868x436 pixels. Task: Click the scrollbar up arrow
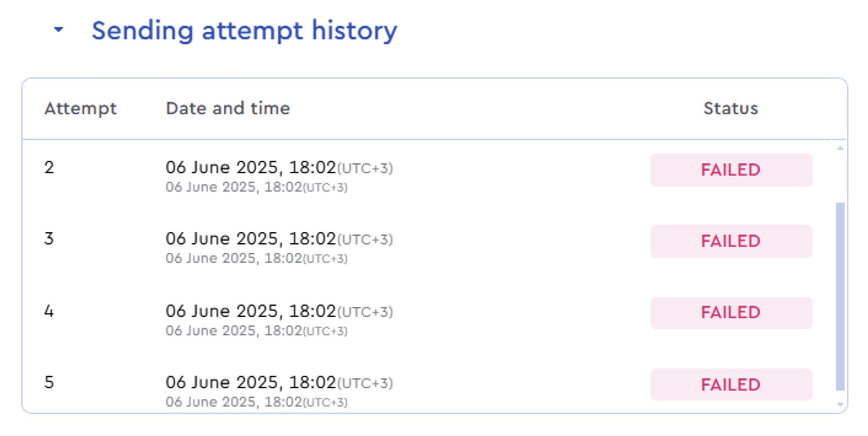coord(840,148)
